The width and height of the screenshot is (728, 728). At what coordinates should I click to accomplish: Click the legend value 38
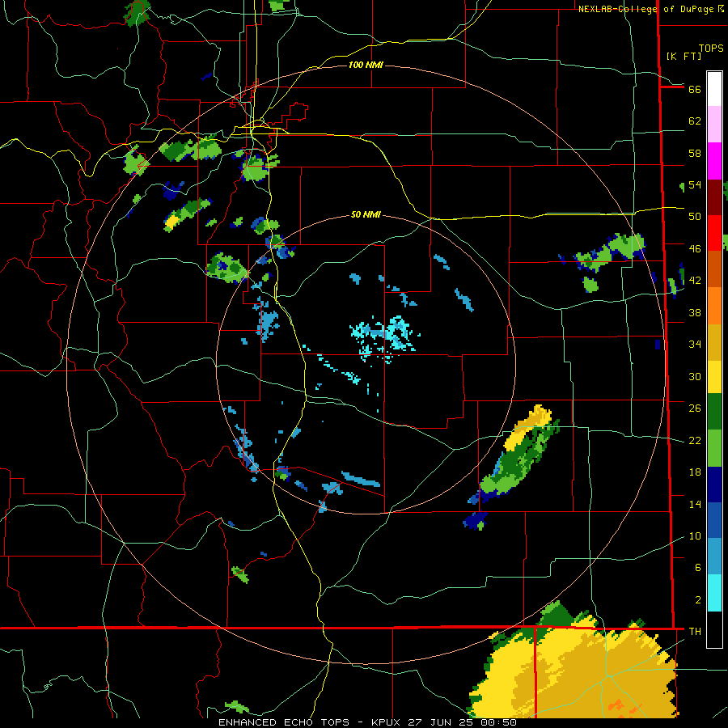(695, 312)
